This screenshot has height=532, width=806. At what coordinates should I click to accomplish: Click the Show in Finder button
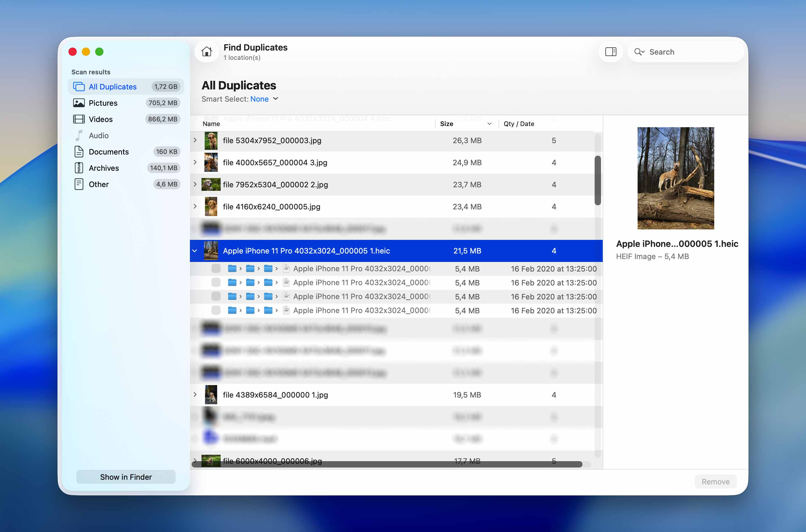[x=126, y=477]
